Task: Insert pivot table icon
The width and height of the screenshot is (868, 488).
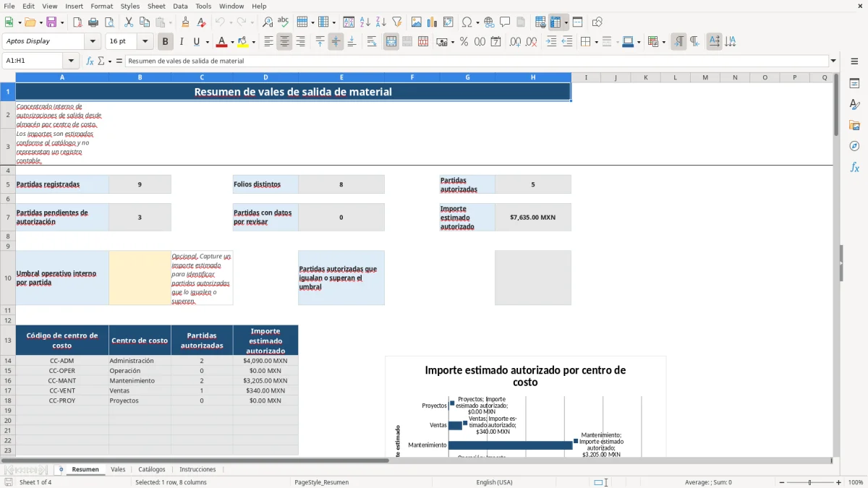Action: 448,22
